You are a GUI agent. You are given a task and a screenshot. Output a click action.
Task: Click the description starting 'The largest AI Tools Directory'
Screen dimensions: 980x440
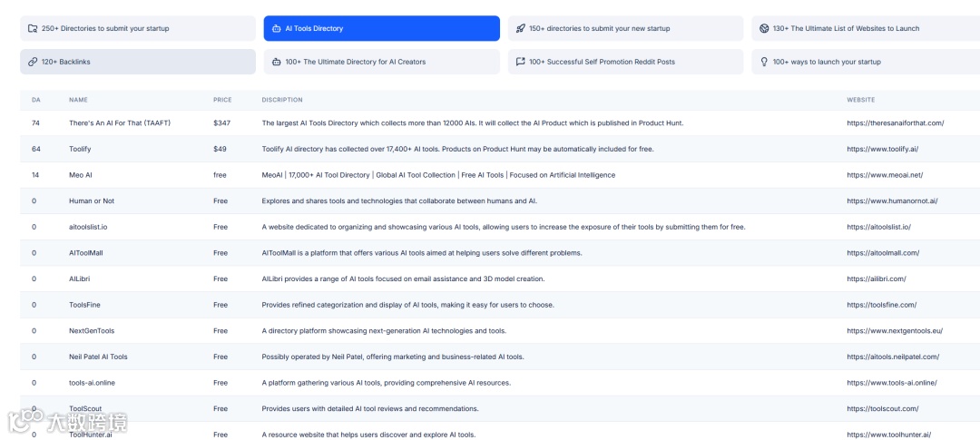pos(473,123)
